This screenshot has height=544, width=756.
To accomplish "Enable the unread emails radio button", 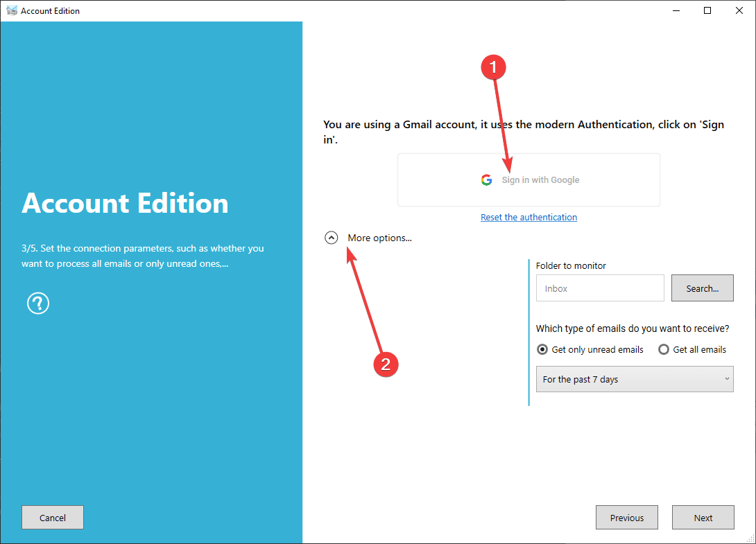I will coord(542,349).
